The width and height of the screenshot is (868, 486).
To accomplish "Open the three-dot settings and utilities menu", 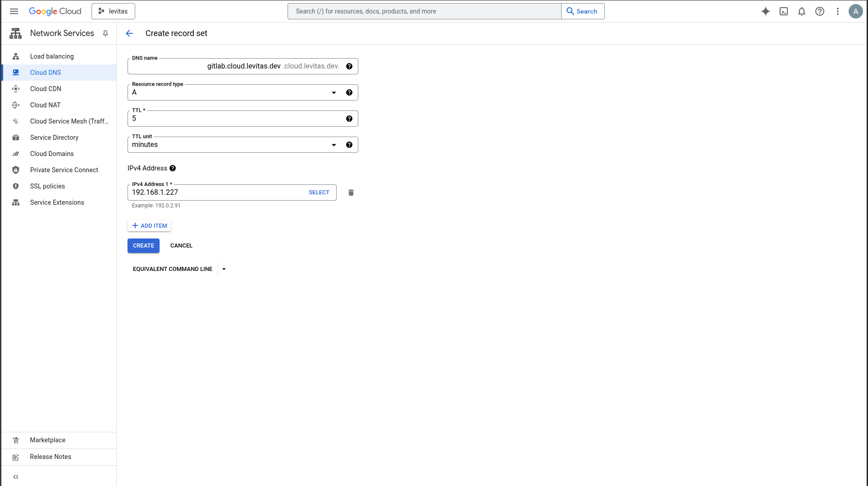I will 838,11.
